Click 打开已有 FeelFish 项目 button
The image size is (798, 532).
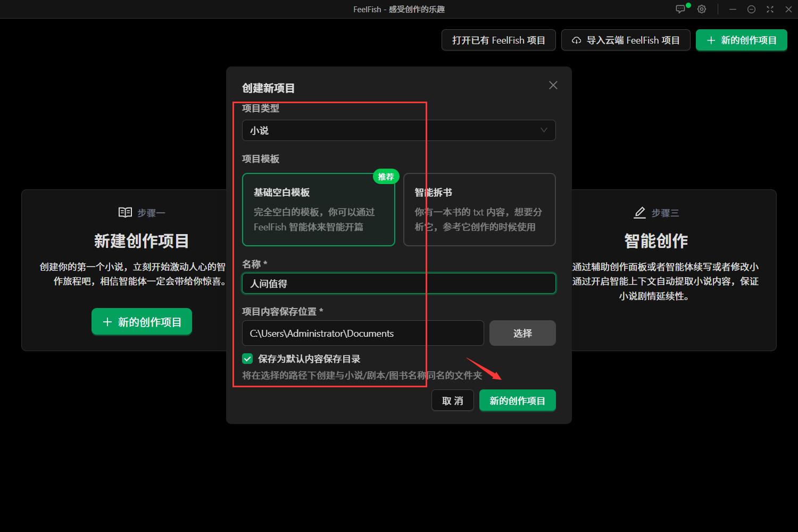pos(498,40)
